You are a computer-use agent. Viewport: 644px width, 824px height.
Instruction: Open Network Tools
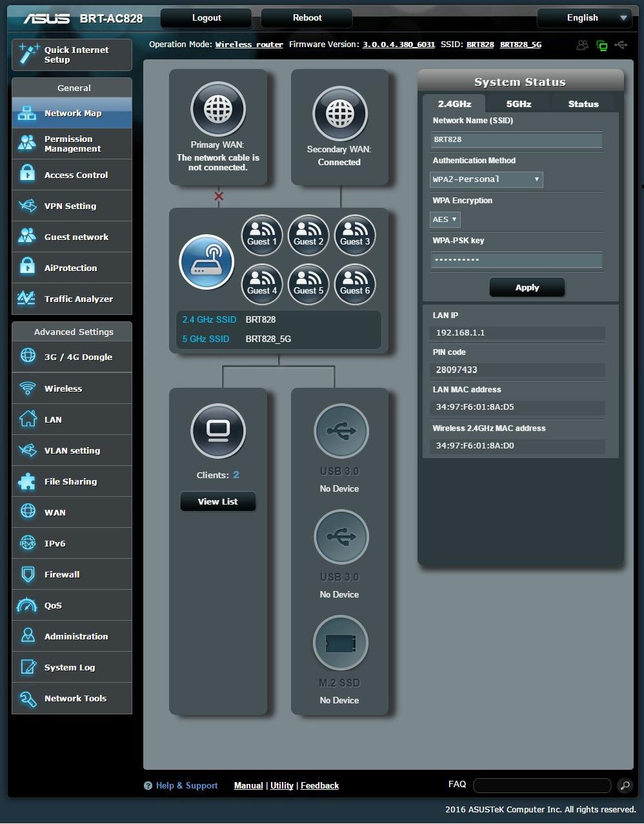click(x=72, y=698)
